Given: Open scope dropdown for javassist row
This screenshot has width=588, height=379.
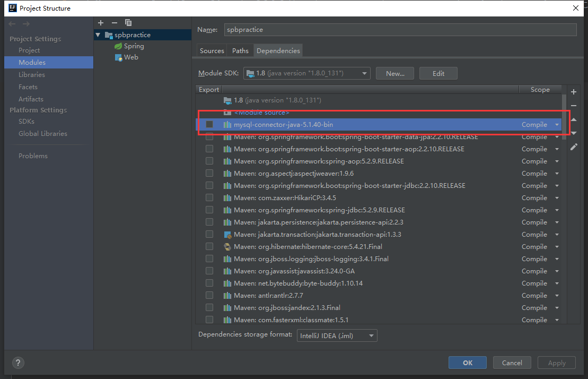Looking at the screenshot, I should tap(557, 271).
